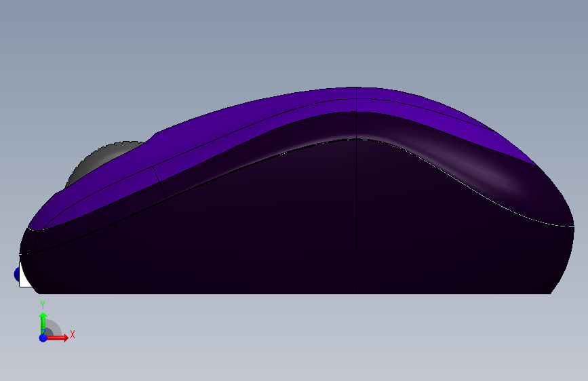Click the green Y axis arrow of triad
This screenshot has width=588, height=381.
coord(43,323)
